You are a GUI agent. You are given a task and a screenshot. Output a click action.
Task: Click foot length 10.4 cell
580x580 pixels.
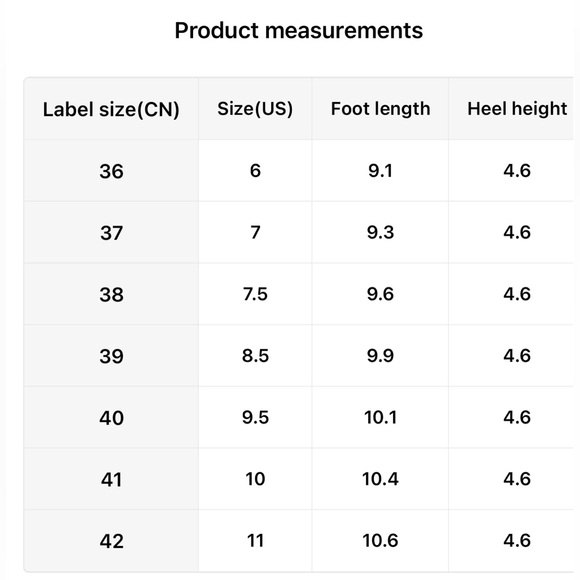pos(380,479)
